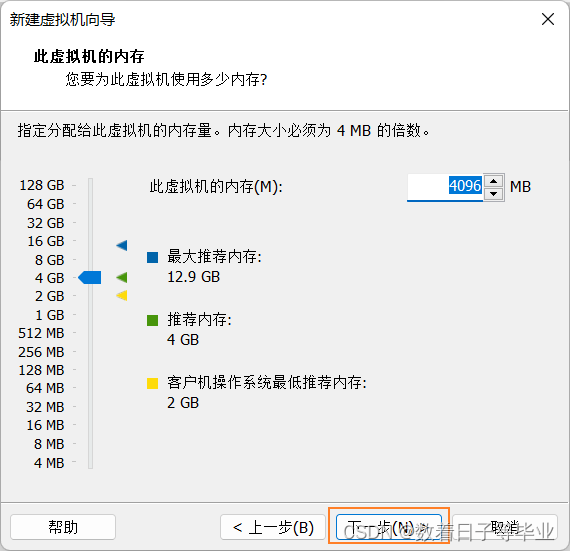This screenshot has width=570, height=551.
Task: Select the 256 MB scale label
Action: point(41,352)
